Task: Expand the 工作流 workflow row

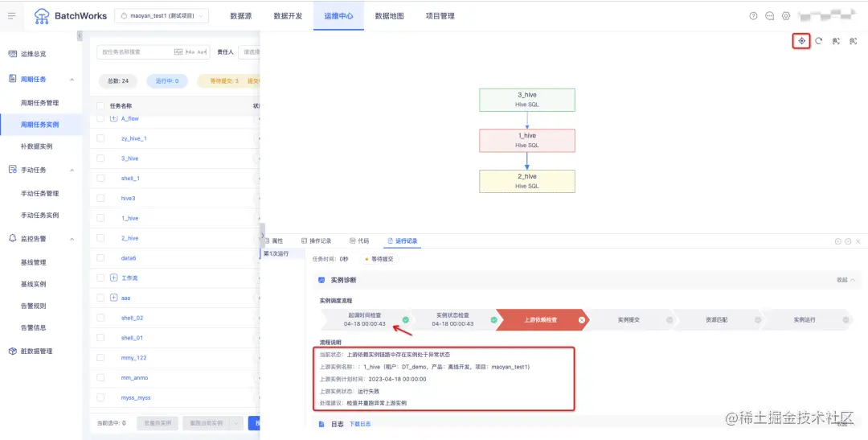Action: click(114, 278)
